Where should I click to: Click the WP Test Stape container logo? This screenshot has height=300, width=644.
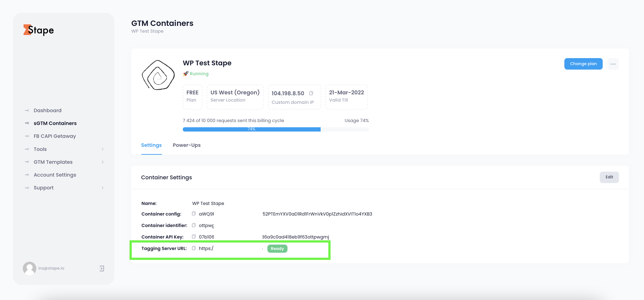(158, 75)
